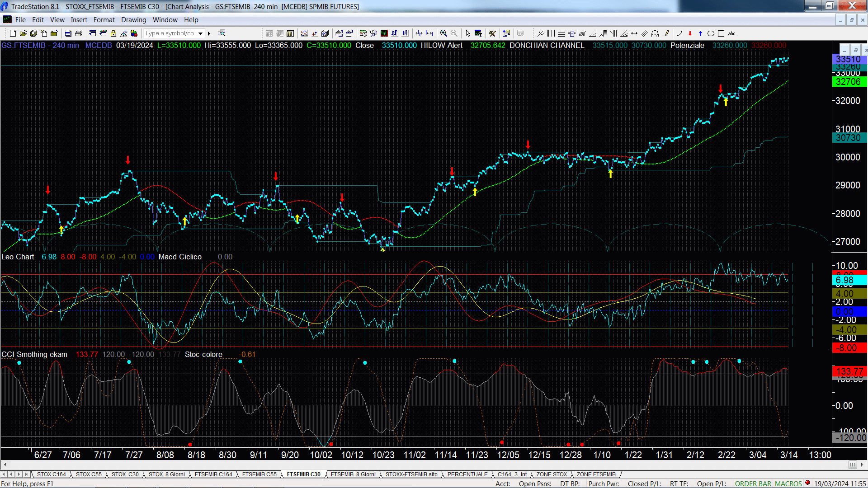Click the New document icon

coord(13,33)
